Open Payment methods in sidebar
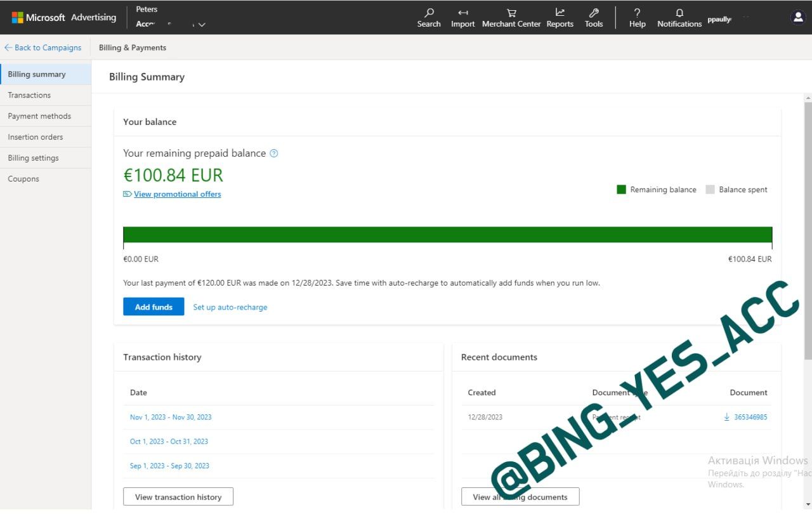This screenshot has height=514, width=812. coord(39,116)
